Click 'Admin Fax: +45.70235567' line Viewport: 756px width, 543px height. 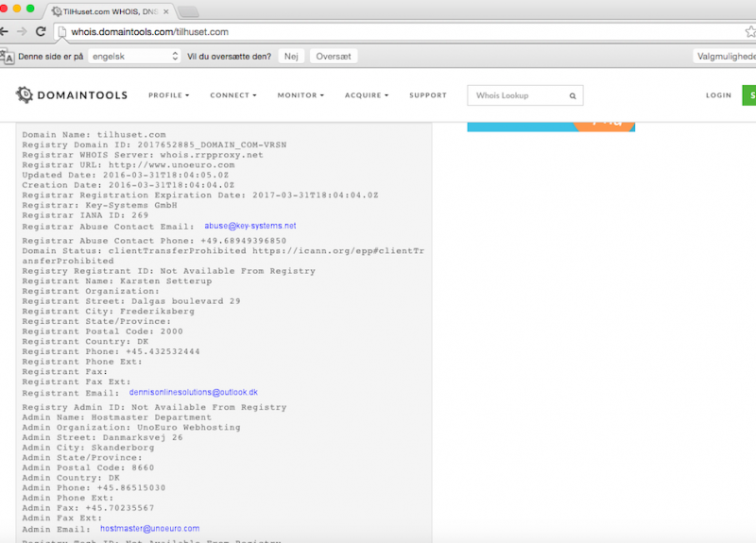[88, 508]
